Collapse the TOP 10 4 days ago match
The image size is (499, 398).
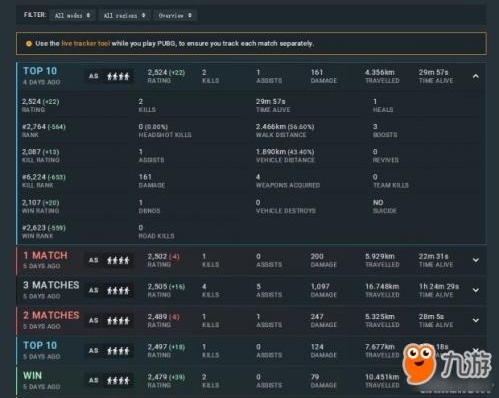[476, 76]
